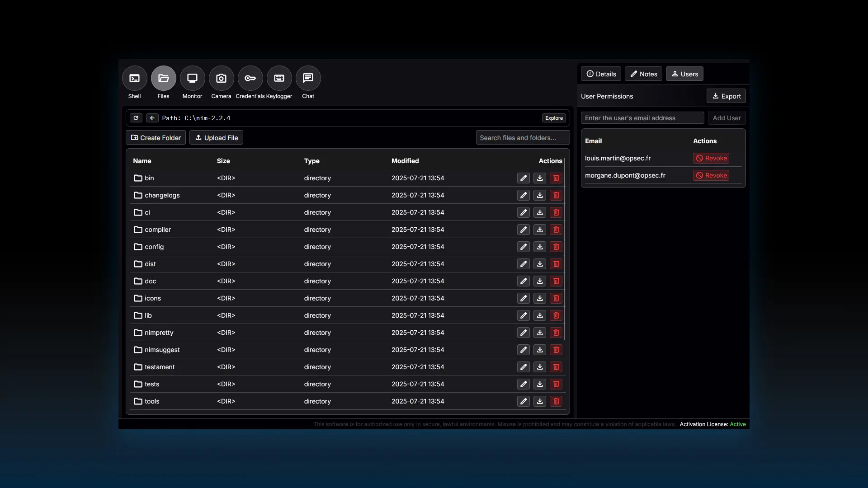Rename the icons folder

pyautogui.click(x=523, y=298)
